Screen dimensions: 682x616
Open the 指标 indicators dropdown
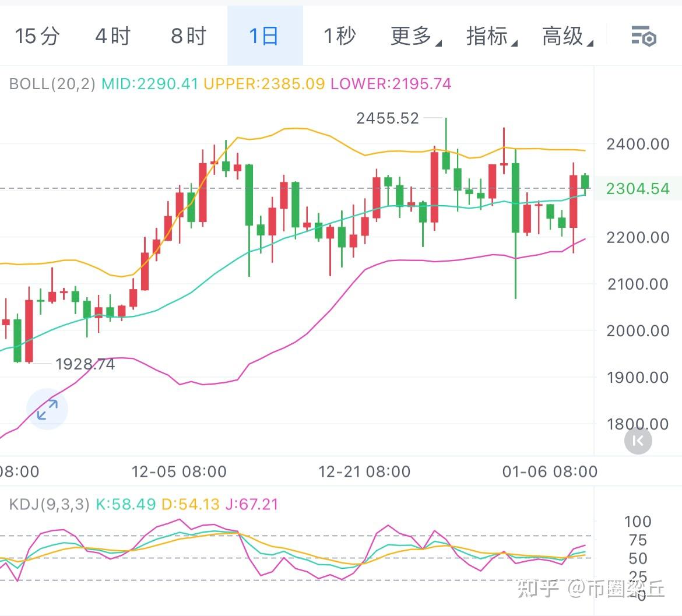click(491, 36)
